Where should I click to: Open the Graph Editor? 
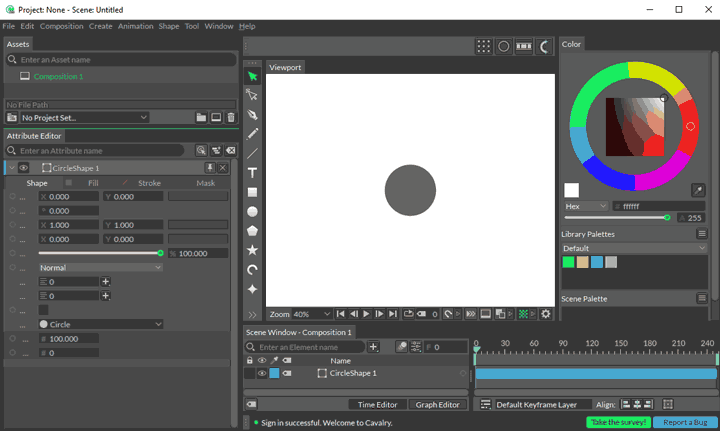click(438, 405)
